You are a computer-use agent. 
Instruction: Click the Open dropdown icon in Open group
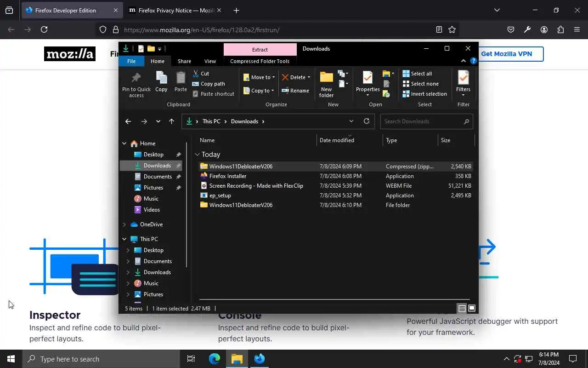point(388,74)
